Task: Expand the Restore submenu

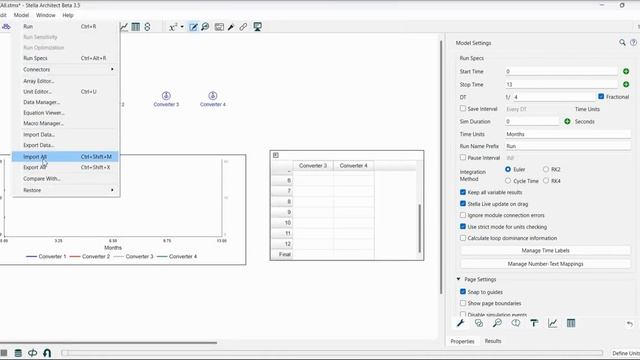Action: pyautogui.click(x=65, y=190)
